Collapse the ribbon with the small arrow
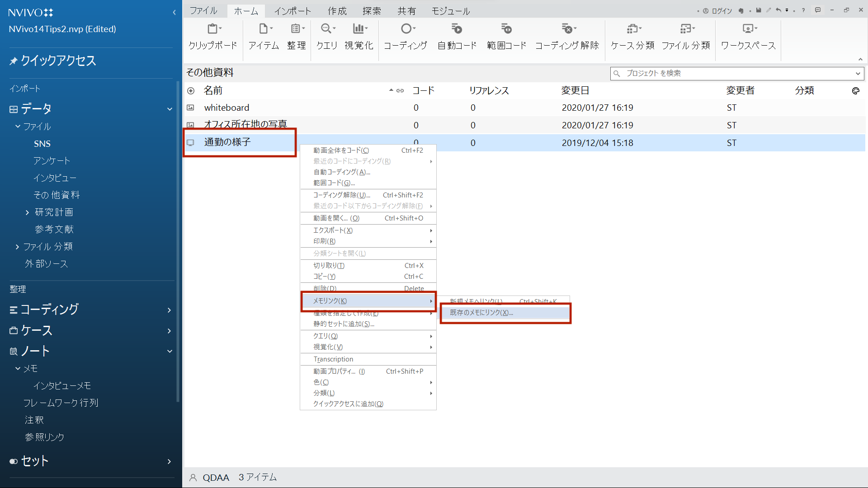 click(860, 59)
